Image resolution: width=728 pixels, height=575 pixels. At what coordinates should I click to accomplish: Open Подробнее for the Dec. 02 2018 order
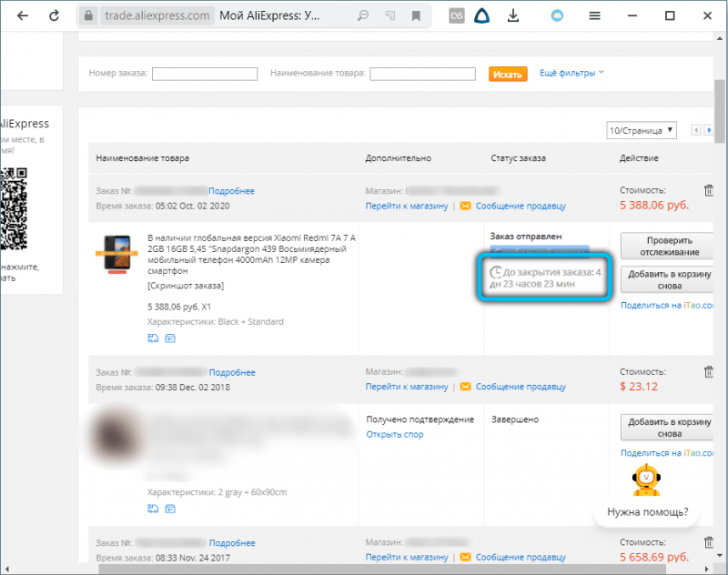[232, 372]
